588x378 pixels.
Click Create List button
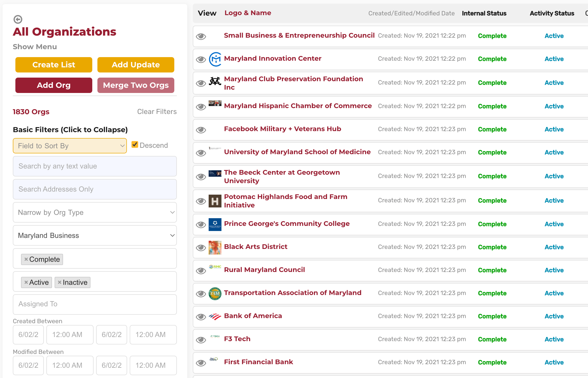click(x=54, y=65)
